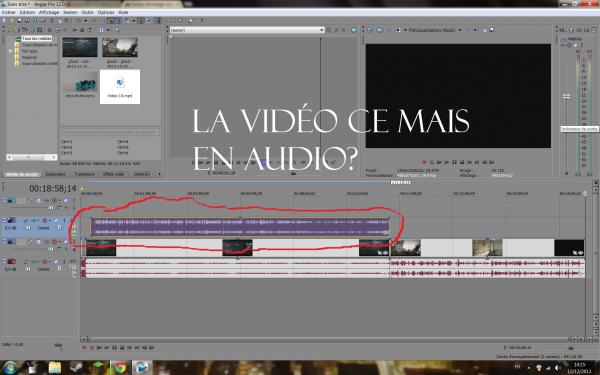Select the Video 15.mp4 media thumbnail
Screen dimensions: 600x375
(x=120, y=86)
